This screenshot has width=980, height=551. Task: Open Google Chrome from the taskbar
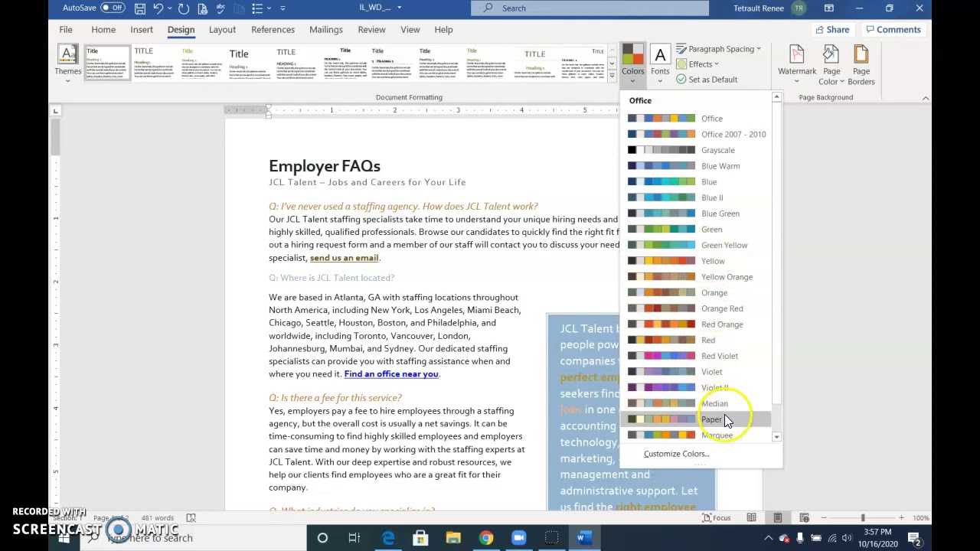tap(486, 538)
